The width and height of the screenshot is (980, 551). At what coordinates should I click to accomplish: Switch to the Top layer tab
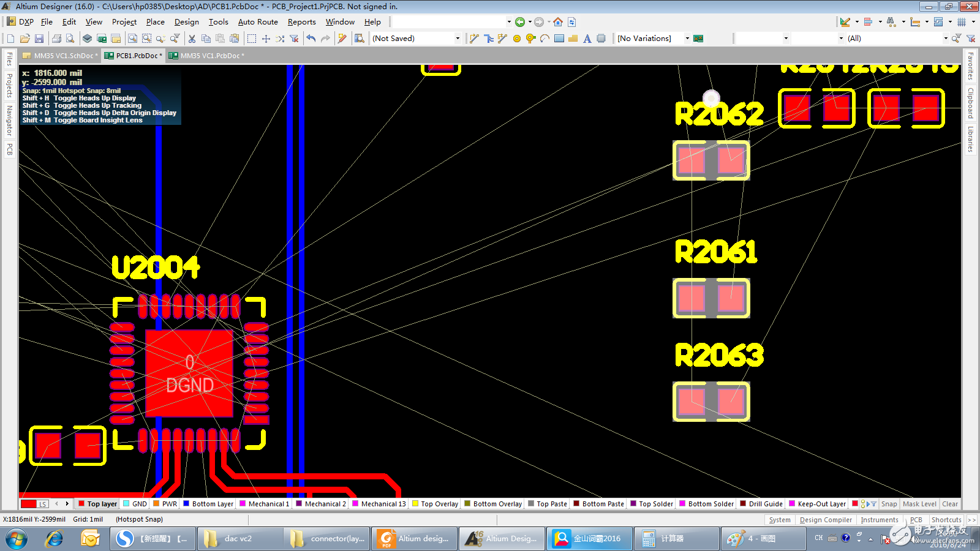coord(97,504)
